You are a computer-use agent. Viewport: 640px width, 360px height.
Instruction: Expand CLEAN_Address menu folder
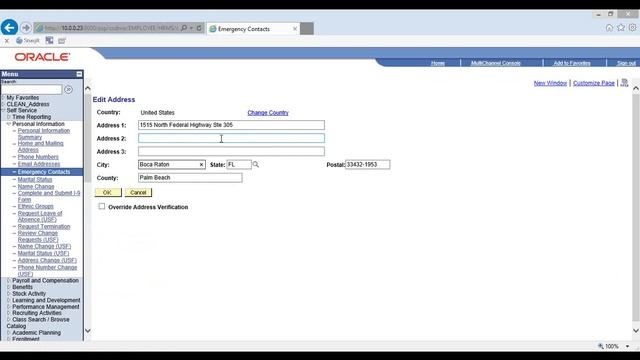click(x=4, y=104)
